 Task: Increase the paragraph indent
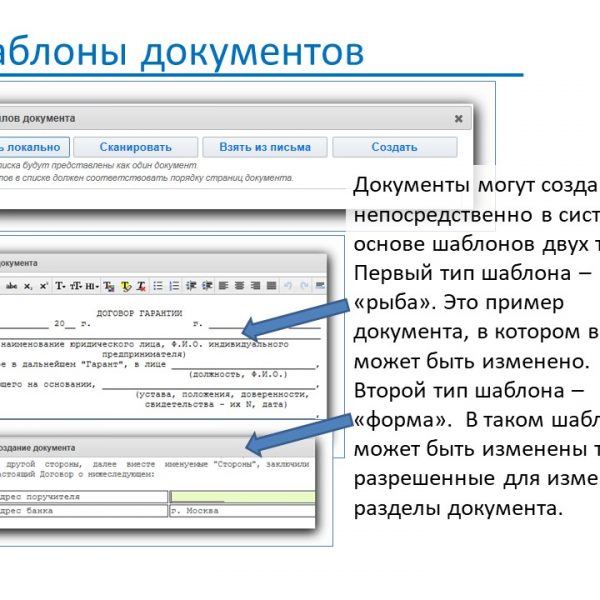point(207,286)
